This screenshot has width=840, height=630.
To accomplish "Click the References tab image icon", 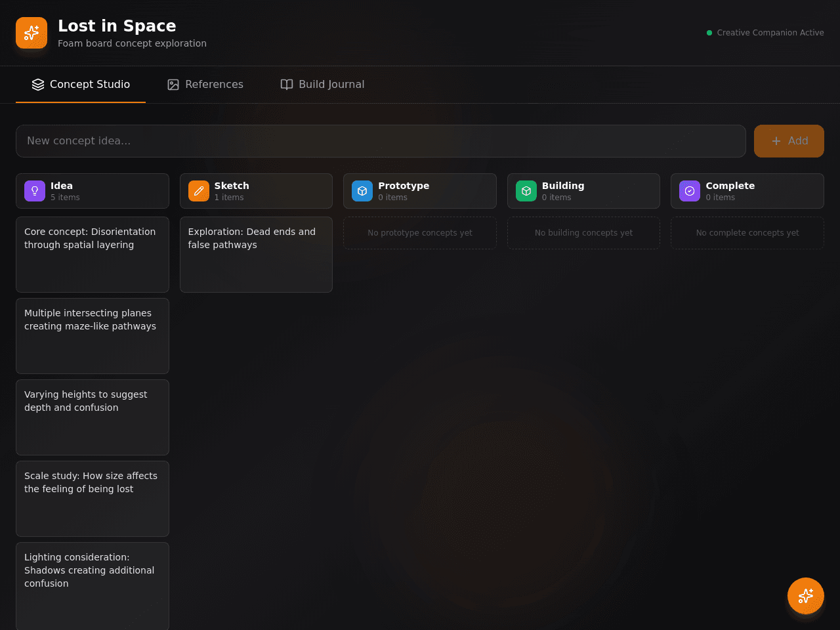I will click(x=173, y=85).
